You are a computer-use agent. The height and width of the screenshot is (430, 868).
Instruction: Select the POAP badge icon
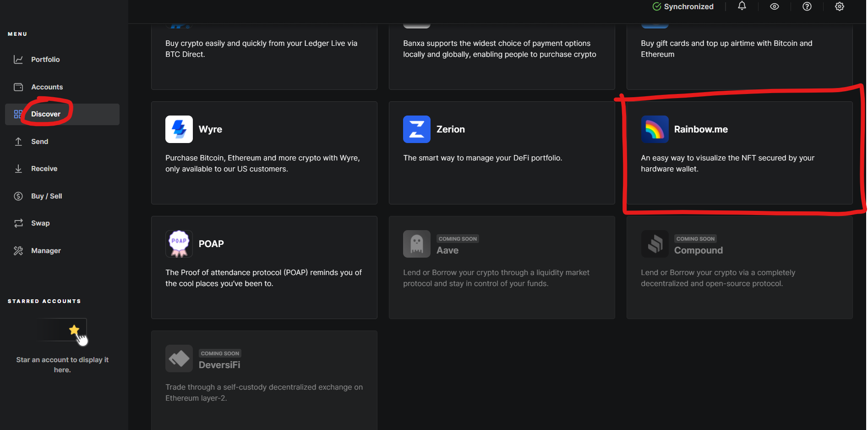[x=179, y=244]
